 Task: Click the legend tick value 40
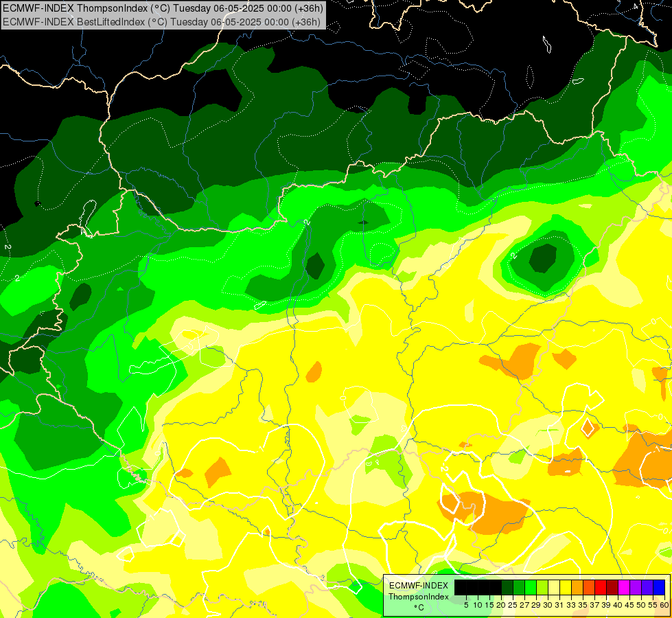coord(618,605)
